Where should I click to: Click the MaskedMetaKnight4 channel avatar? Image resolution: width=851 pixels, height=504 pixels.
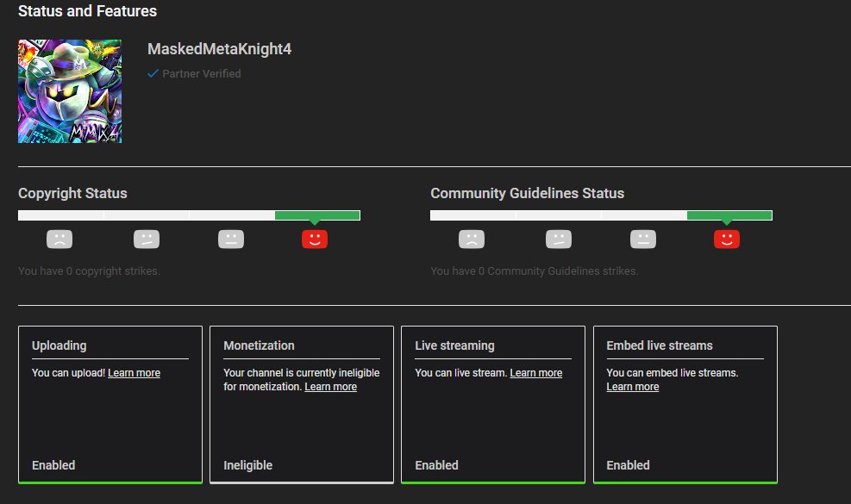tap(70, 91)
